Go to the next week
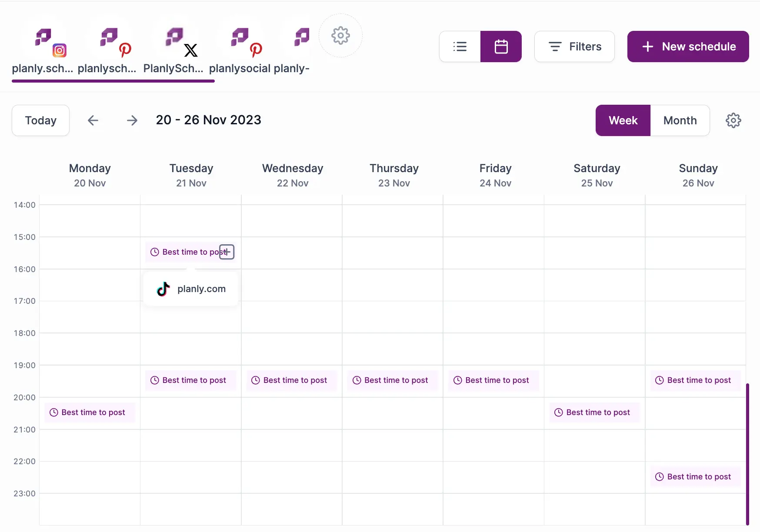Image resolution: width=760 pixels, height=532 pixels. click(132, 120)
